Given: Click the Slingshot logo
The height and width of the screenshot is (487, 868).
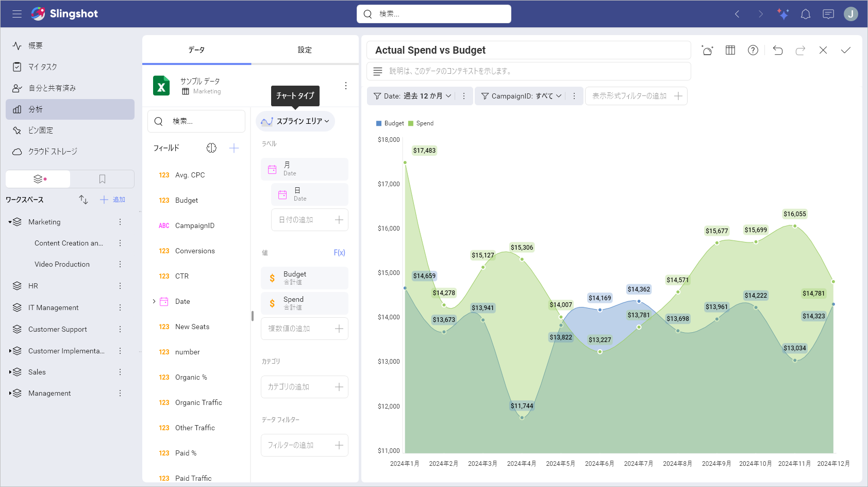Looking at the screenshot, I should (65, 14).
